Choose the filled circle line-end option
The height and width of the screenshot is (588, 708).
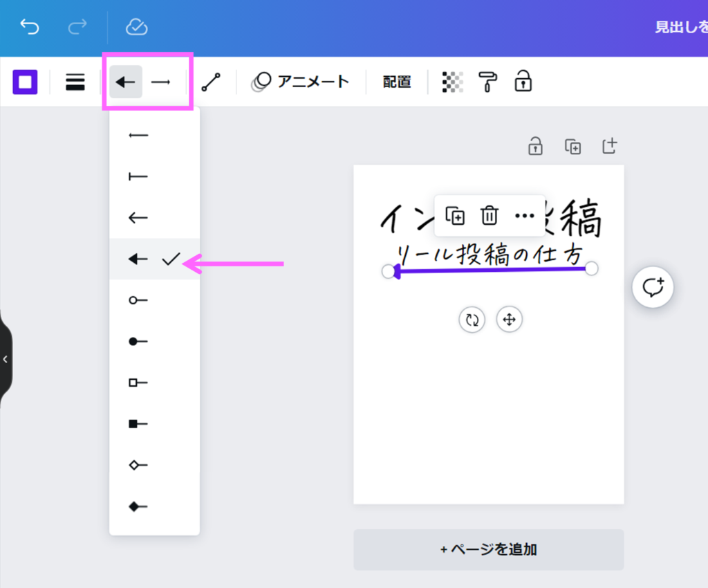pos(139,342)
